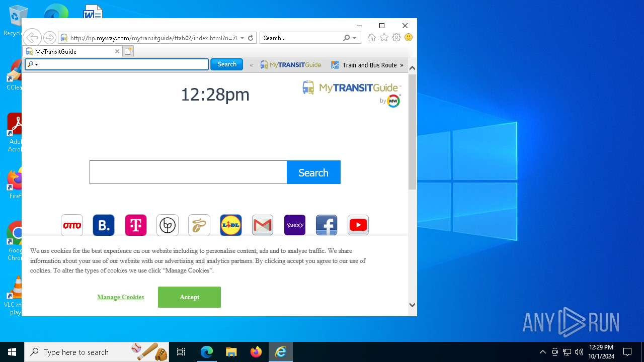Click the smiley feedback icon

(409, 38)
